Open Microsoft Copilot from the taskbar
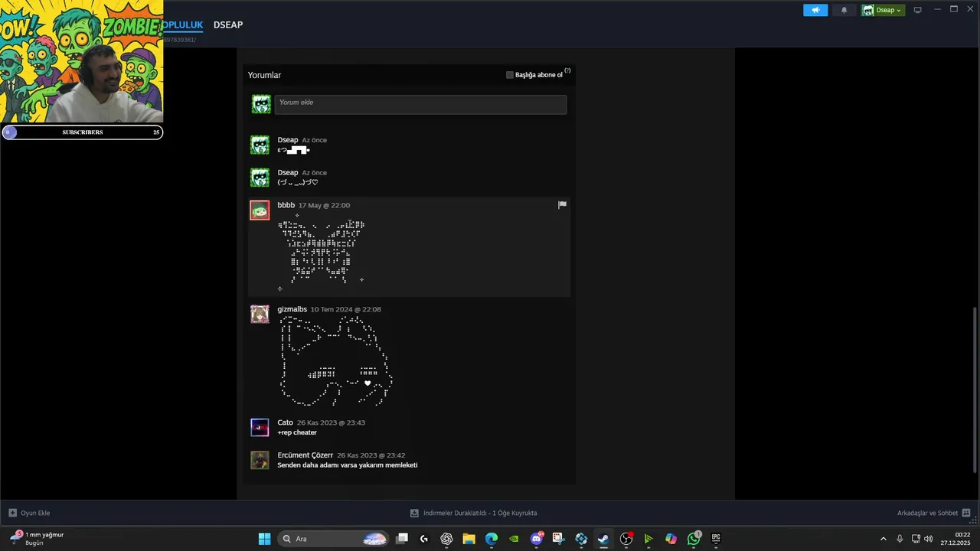Viewport: 980px width, 551px height. [x=671, y=539]
